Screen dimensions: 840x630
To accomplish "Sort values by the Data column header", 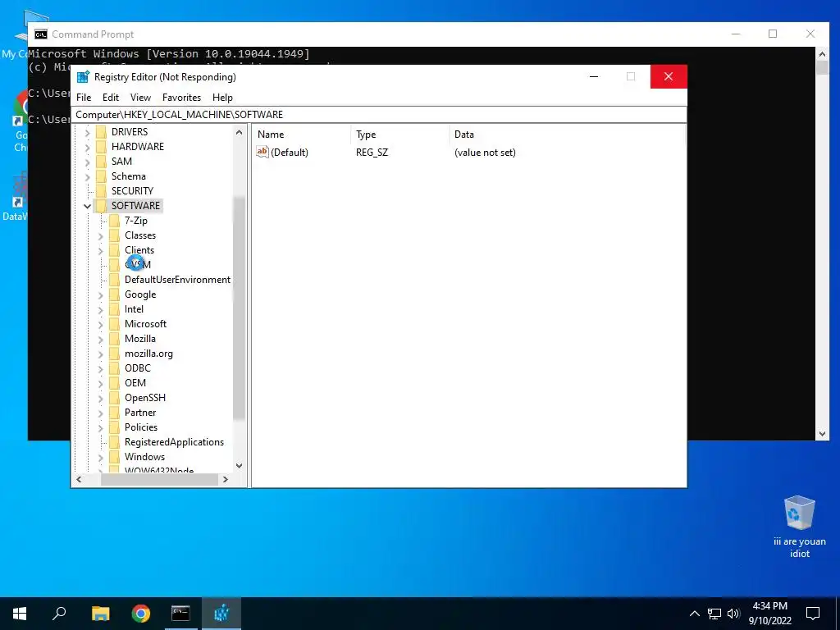I will point(567,135).
